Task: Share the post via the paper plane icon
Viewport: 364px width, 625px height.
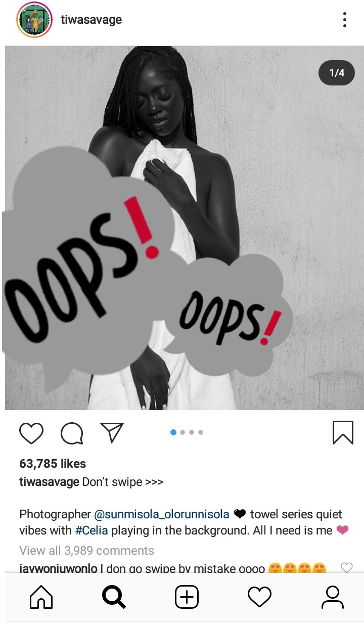Action: [x=112, y=433]
